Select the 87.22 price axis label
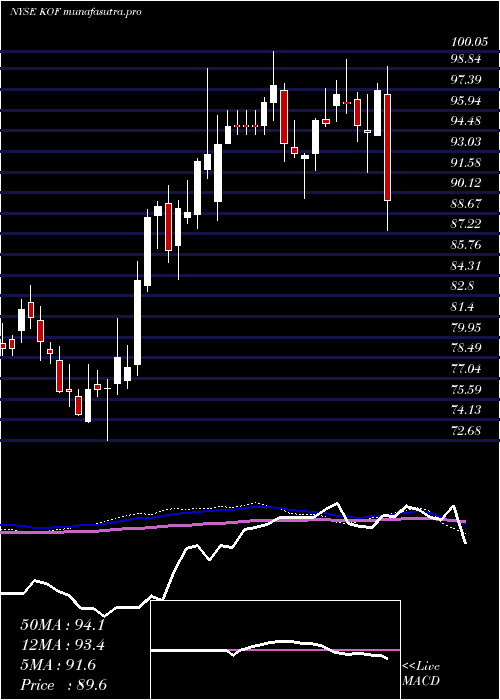This screenshot has width=500, height=700. tap(466, 224)
